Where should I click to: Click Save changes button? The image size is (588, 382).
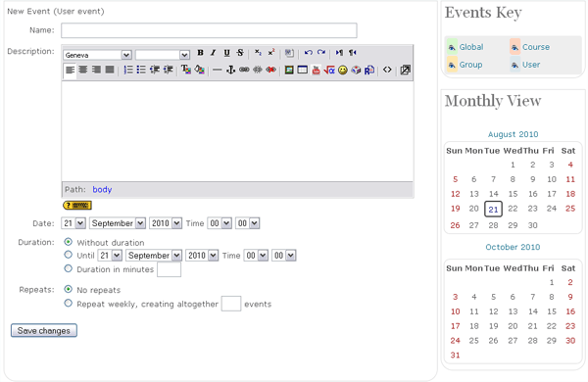(x=44, y=331)
